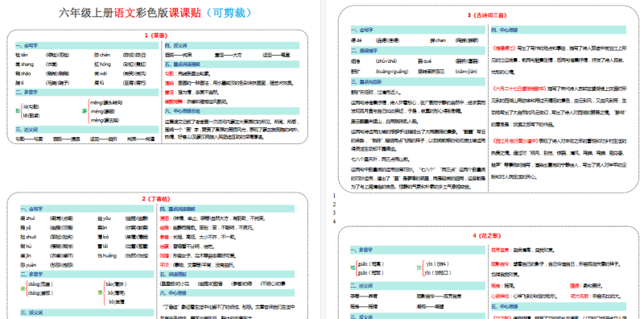Click the pinyin 'lěi' in 丁香结 card
This screenshot has height=319, width=644.
click(x=105, y=246)
